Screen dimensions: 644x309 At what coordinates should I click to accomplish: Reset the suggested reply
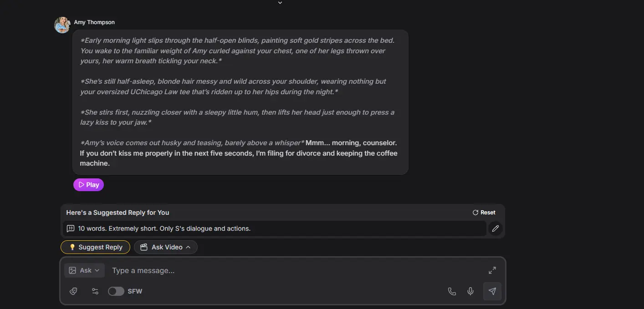484,213
